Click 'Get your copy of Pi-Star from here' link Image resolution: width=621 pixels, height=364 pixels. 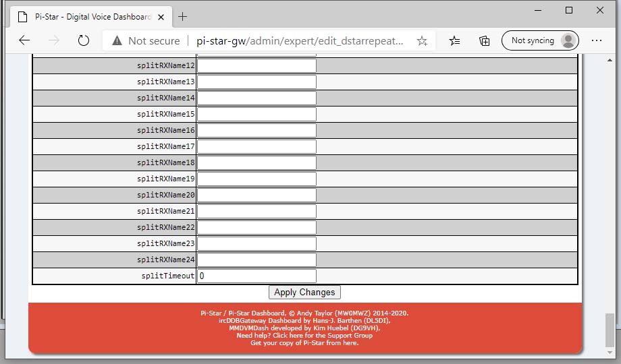click(x=304, y=343)
